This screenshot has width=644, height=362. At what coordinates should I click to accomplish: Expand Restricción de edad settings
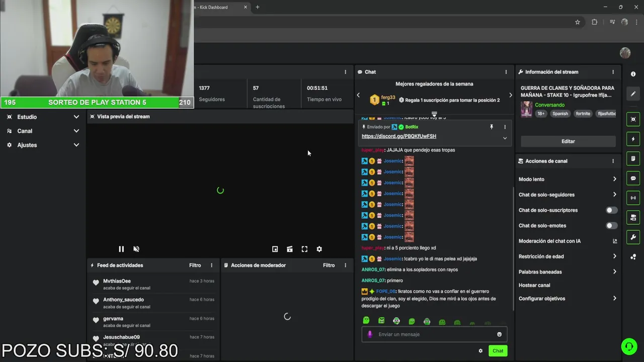click(568, 256)
